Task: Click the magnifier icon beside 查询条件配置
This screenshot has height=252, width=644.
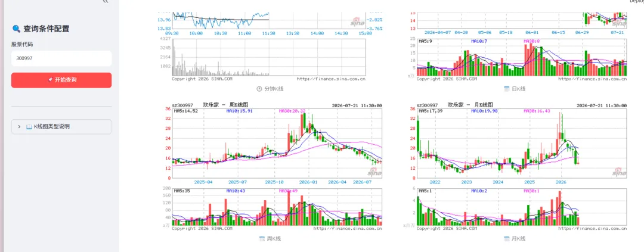Action: (16, 29)
